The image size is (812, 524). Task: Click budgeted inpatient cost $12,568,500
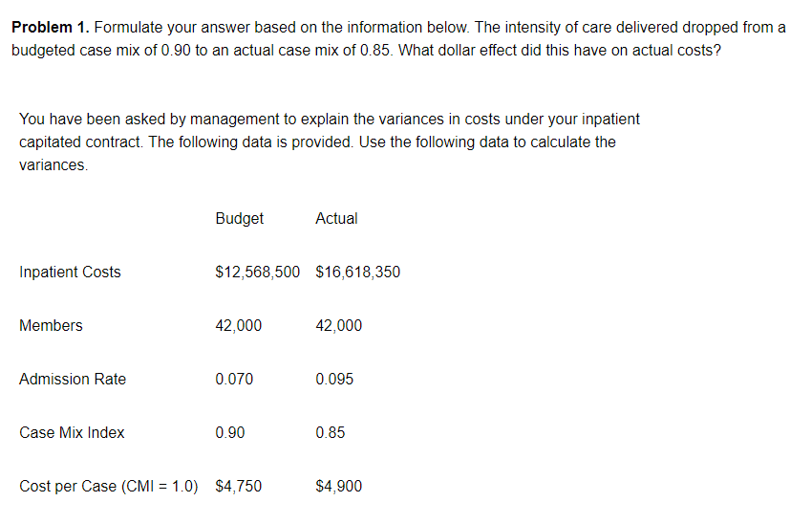point(257,272)
